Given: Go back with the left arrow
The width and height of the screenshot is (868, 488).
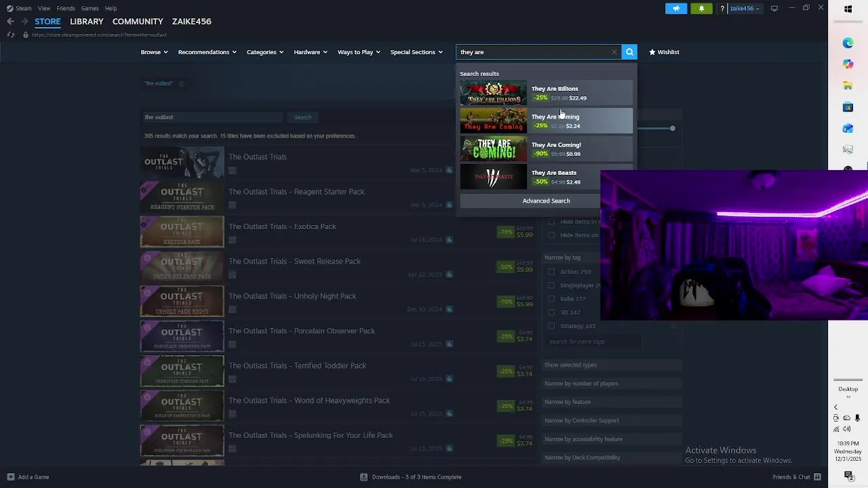Looking at the screenshot, I should [10, 22].
